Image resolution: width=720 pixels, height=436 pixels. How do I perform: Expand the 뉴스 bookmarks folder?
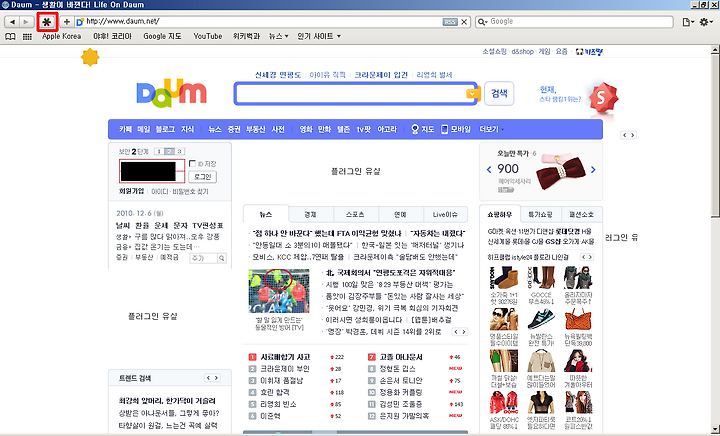point(278,36)
